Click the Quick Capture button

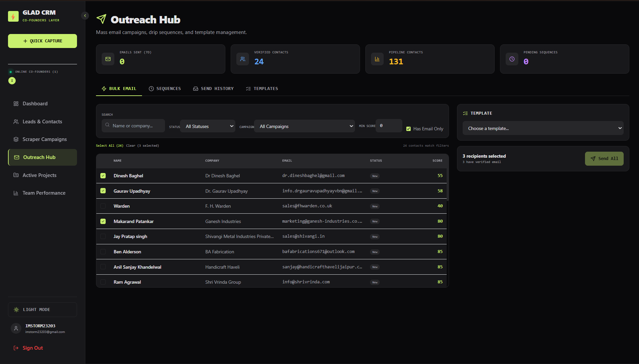tap(42, 41)
